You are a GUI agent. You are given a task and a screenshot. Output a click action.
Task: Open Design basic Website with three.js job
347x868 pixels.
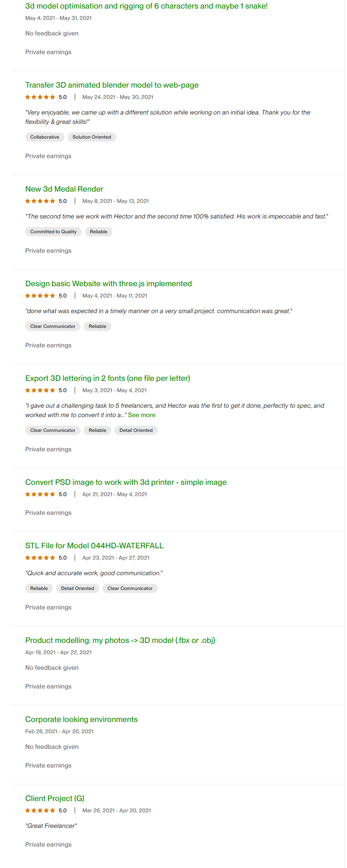tap(108, 284)
